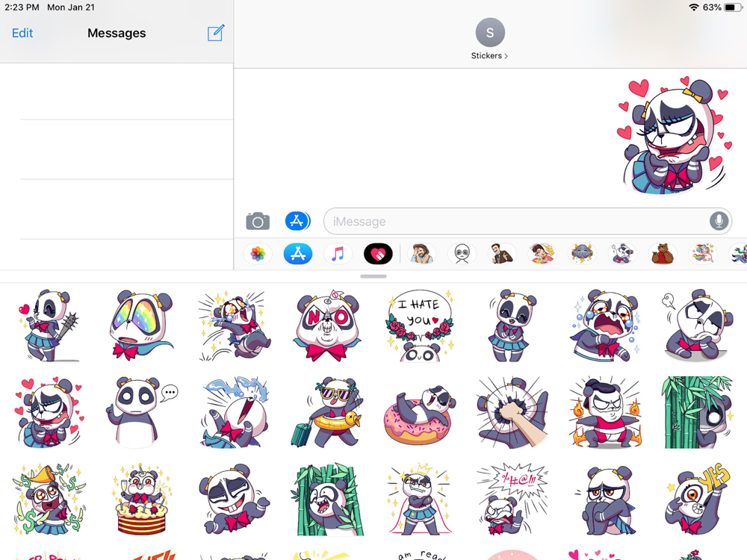Pick the panda with sunglasses and suitcase sticker

327,412
